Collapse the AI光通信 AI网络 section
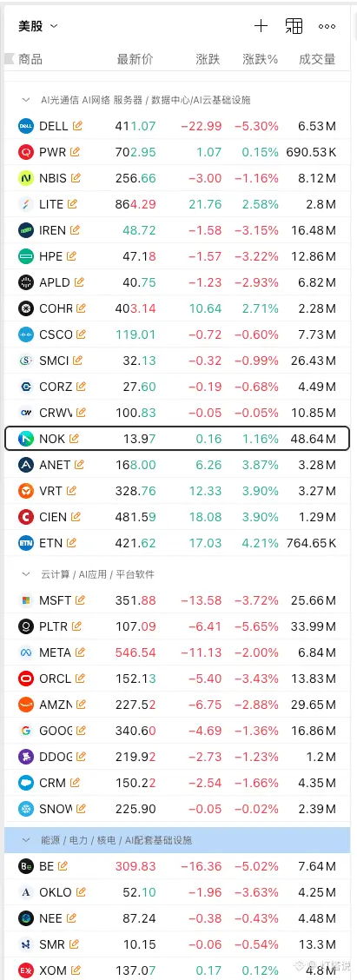Screen dimensions: 357x980 (x=26, y=99)
